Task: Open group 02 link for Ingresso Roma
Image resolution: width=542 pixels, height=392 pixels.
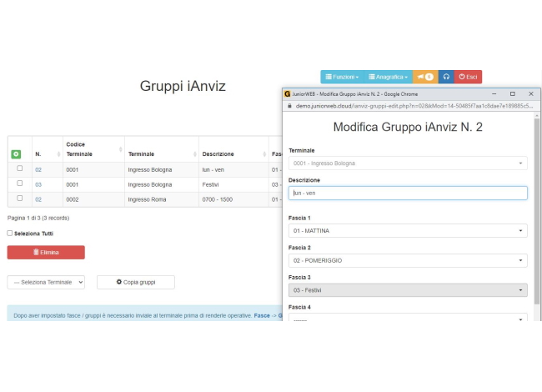Action: tap(38, 199)
